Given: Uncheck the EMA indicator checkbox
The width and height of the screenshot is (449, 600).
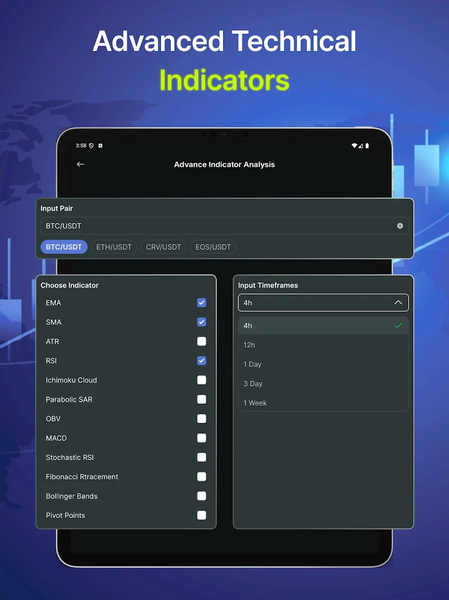Looking at the screenshot, I should 201,303.
